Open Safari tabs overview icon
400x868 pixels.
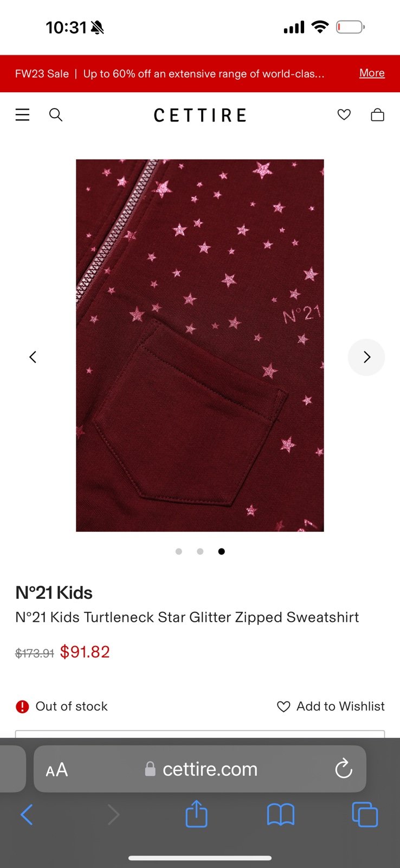[x=365, y=814]
